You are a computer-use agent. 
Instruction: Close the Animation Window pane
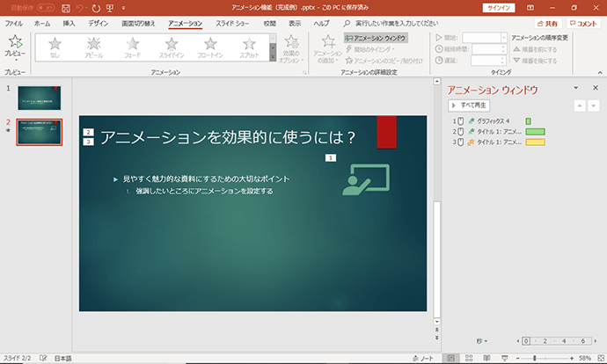596,88
